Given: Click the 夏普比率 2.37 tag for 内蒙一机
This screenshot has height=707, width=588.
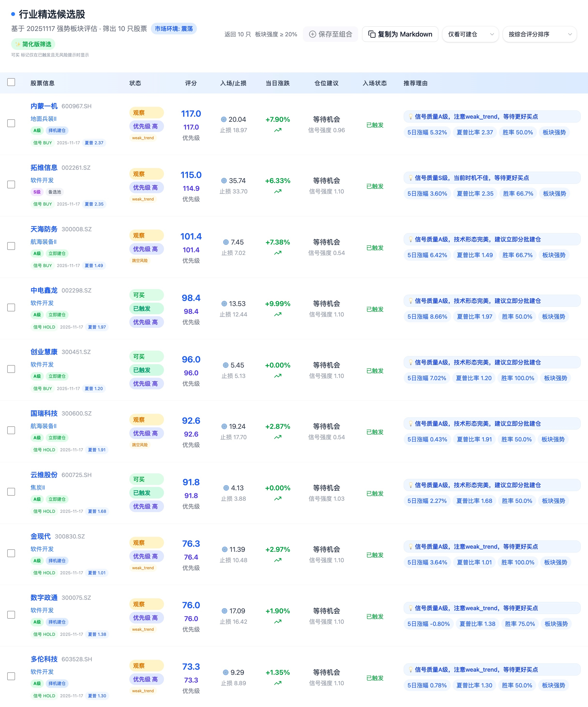Looking at the screenshot, I should [474, 132].
